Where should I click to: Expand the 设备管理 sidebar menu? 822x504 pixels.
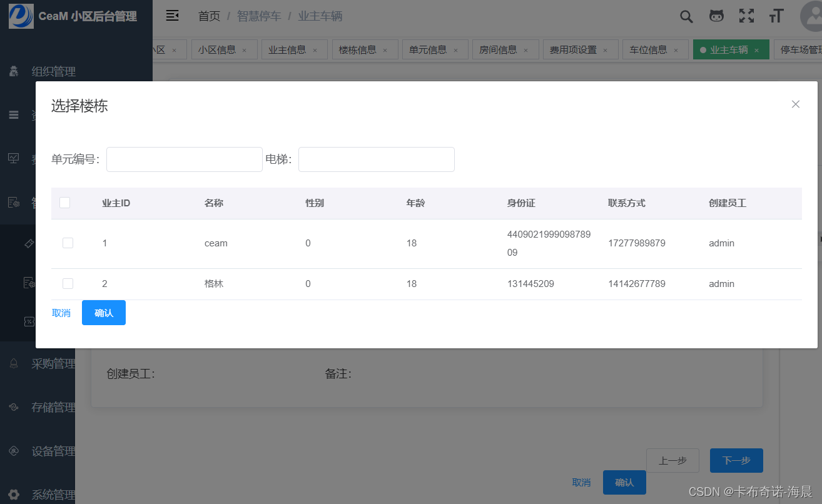tap(53, 451)
